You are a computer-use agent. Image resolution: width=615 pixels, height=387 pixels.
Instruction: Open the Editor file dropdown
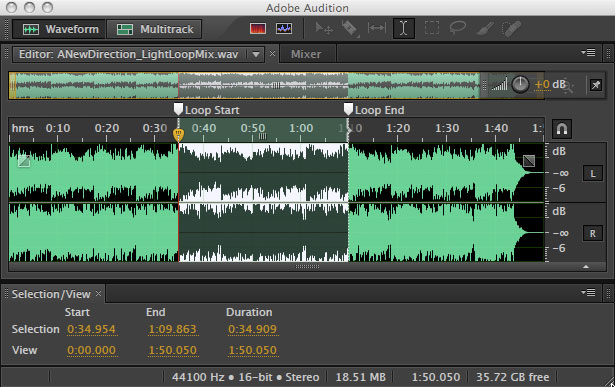pos(256,54)
